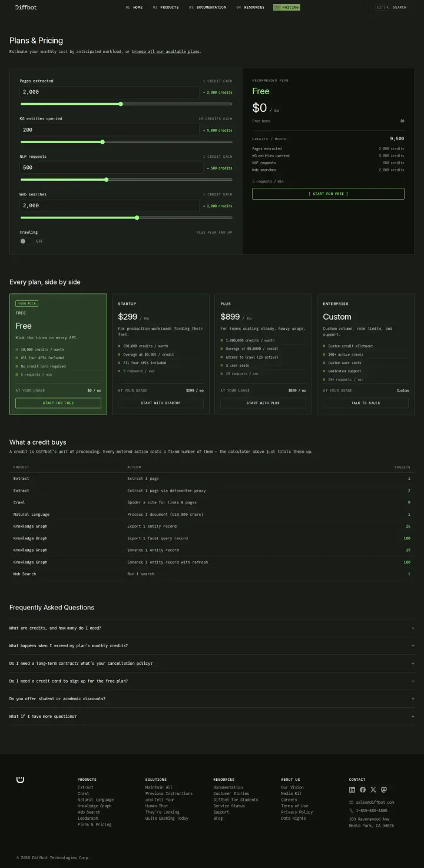Open the Documentation nav item

207,8
